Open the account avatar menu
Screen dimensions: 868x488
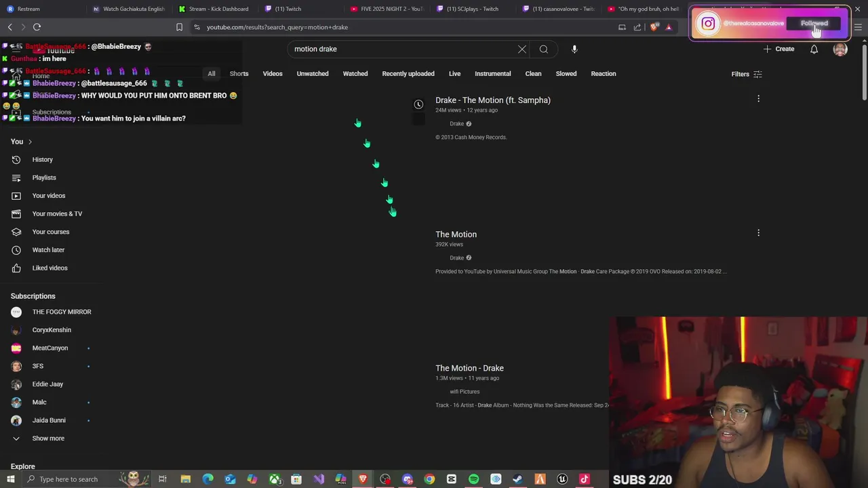point(840,49)
